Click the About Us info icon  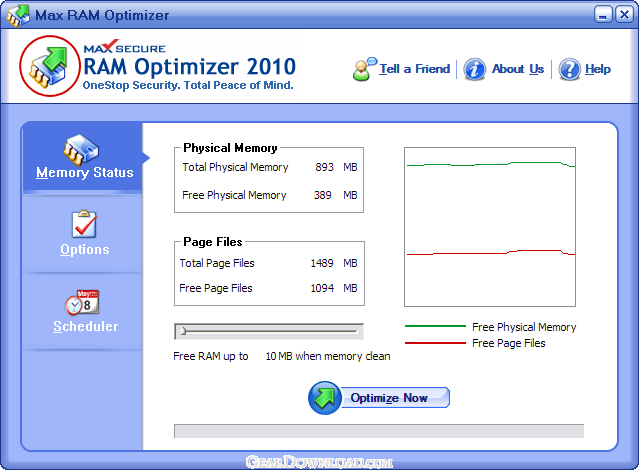click(474, 69)
